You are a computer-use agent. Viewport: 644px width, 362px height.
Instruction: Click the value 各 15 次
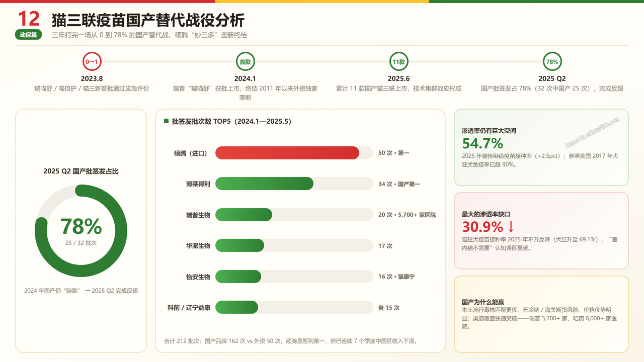click(389, 308)
